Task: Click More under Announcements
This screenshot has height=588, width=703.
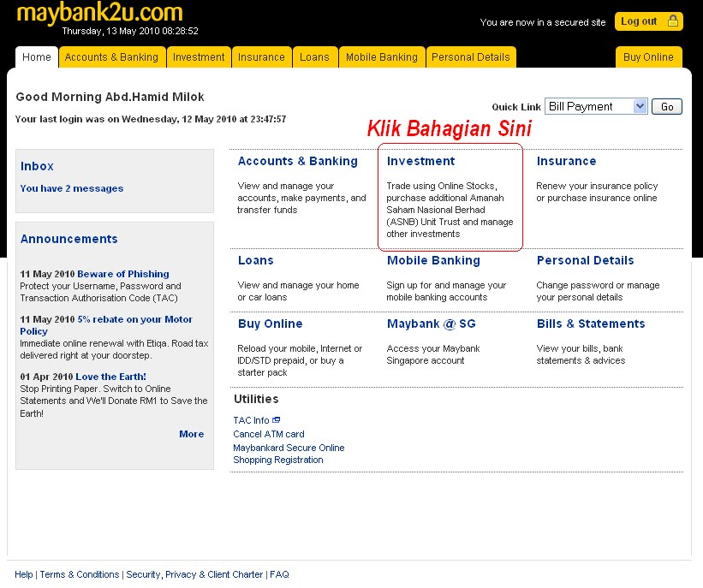Action: click(x=192, y=434)
